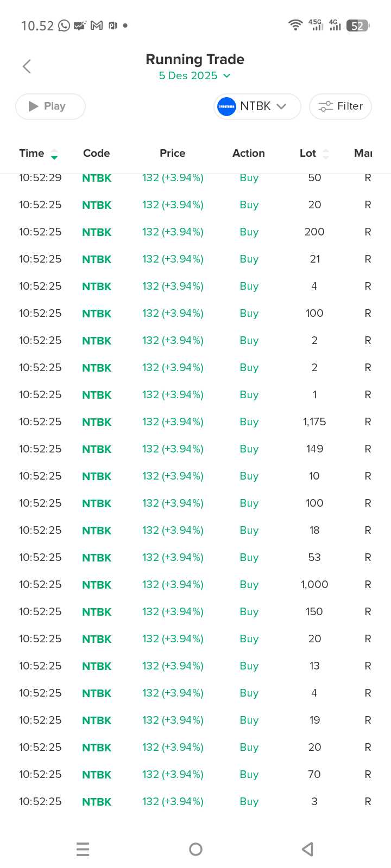Tap the back arrow icon
Viewport: 391px width, 868px height.
coord(27,66)
